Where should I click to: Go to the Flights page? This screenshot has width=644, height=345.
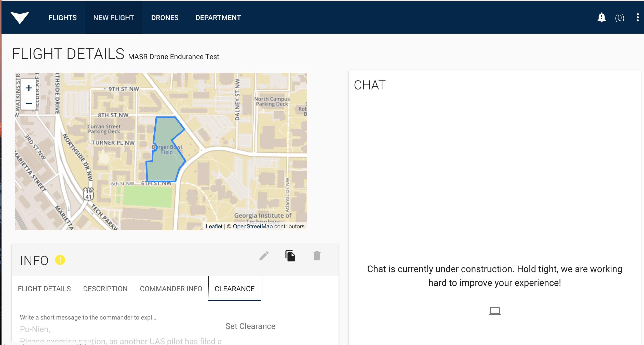(x=63, y=18)
